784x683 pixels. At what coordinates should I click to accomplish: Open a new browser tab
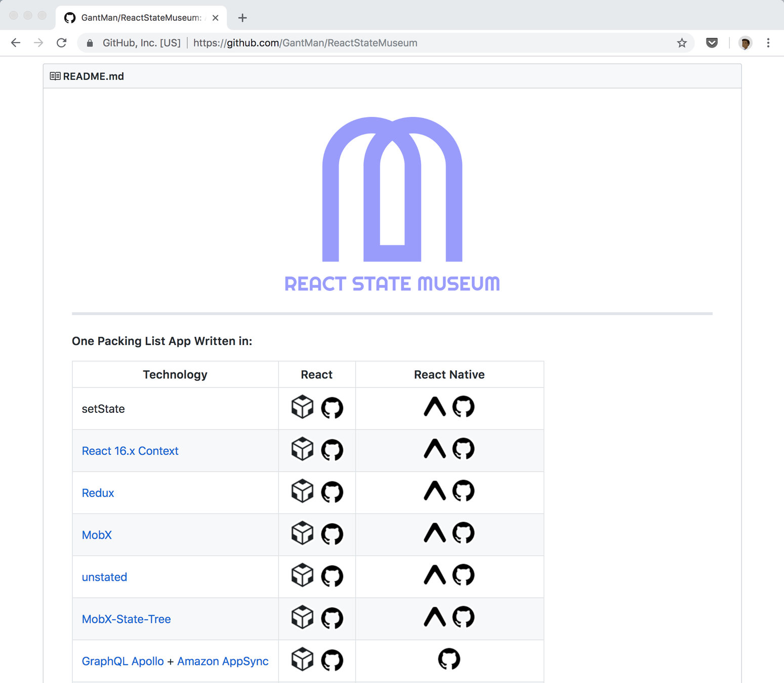(242, 18)
